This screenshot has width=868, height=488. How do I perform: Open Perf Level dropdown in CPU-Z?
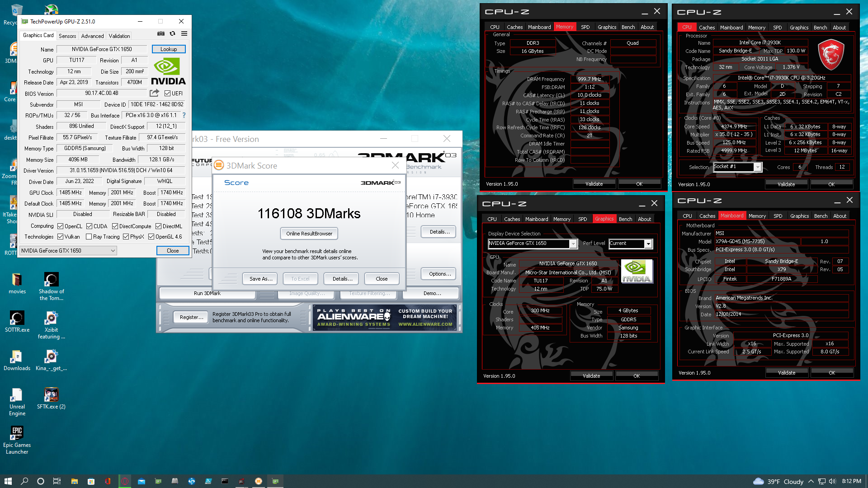630,244
